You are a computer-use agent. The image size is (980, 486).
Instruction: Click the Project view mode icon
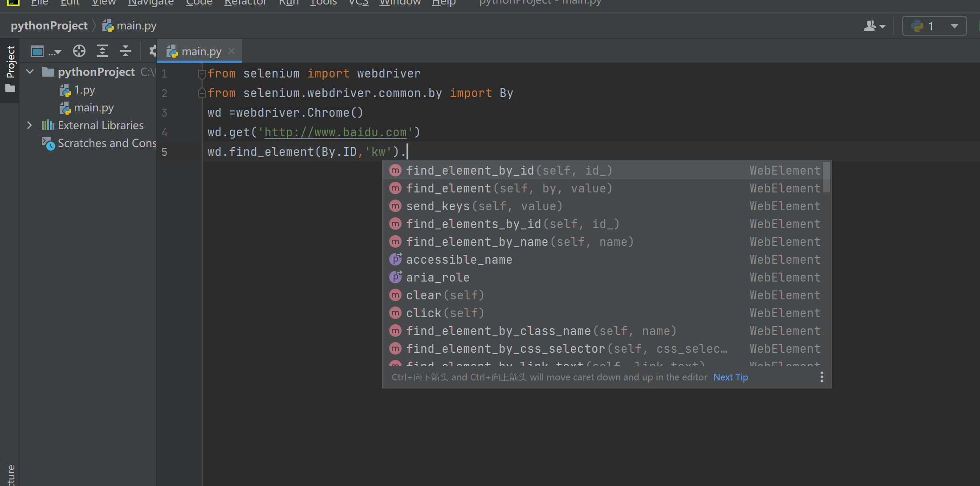coord(37,52)
